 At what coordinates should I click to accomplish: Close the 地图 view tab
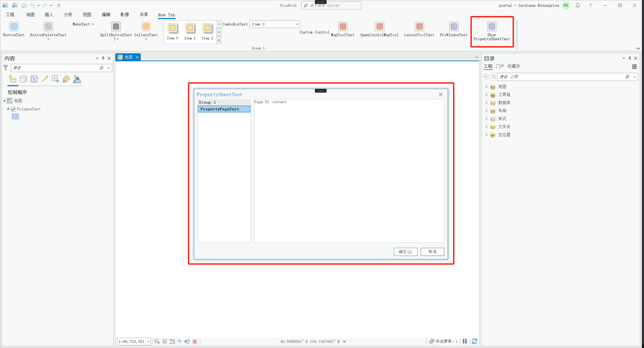(x=137, y=57)
